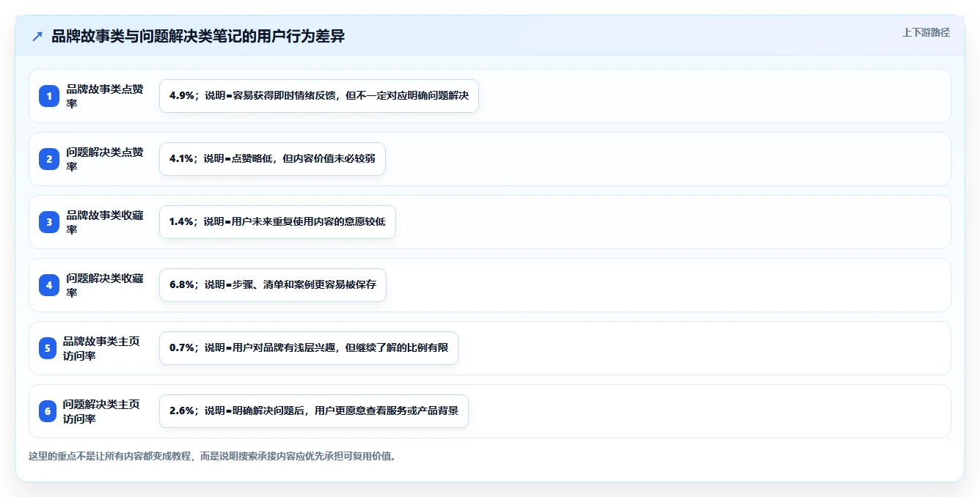Viewport: 980px width, 497px height.
Task: Click the footnote starting 这里的重点不是
Action: pyautogui.click(x=213, y=456)
